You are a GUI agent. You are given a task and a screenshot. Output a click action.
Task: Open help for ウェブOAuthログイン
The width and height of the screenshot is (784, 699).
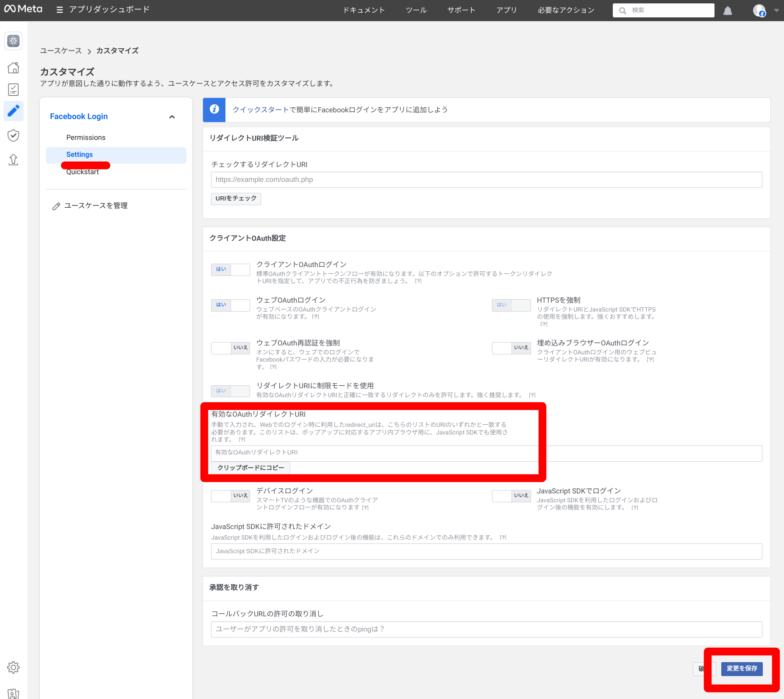tap(315, 317)
